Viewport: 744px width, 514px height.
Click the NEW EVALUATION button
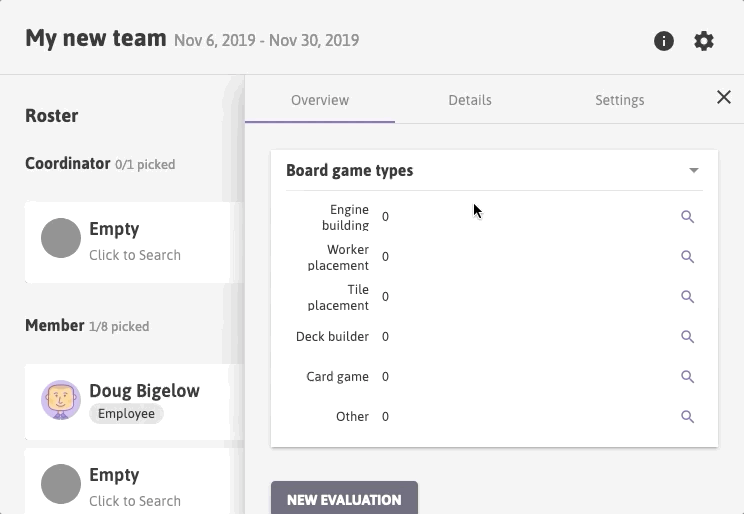(344, 498)
